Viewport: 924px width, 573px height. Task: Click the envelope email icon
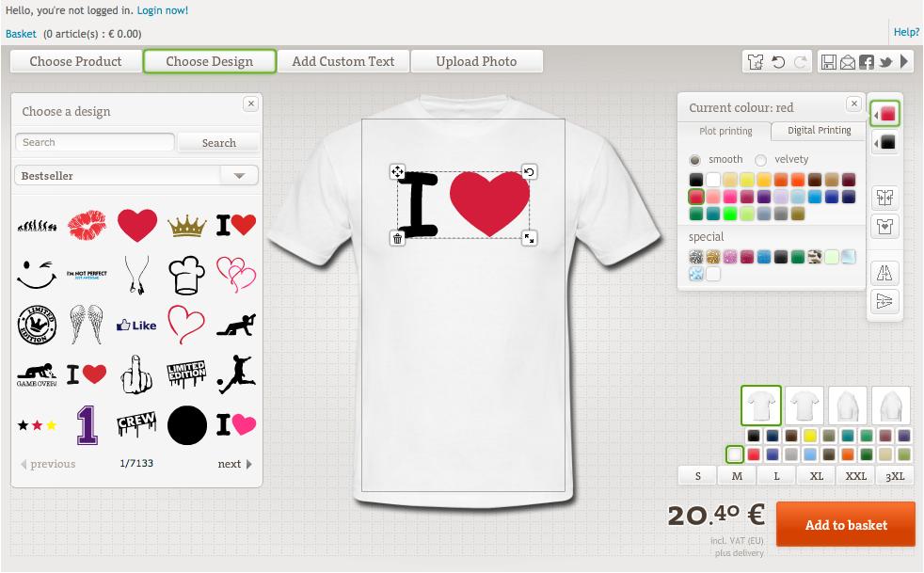pyautogui.click(x=848, y=62)
